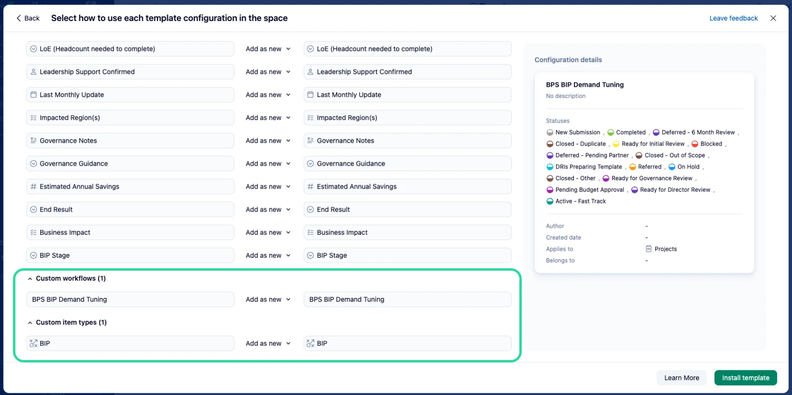Screen dimensions: 792x395
Task: Collapse the Custom workflows section
Action: [x=30, y=278]
